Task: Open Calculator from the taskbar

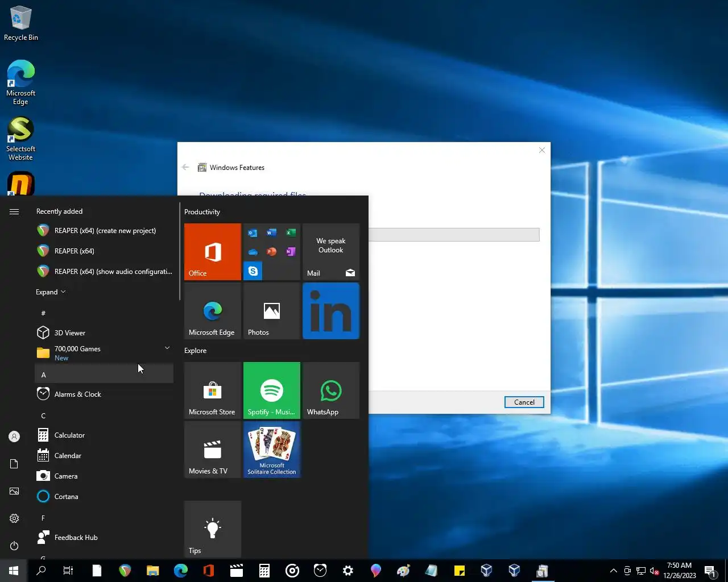Action: [x=264, y=571]
